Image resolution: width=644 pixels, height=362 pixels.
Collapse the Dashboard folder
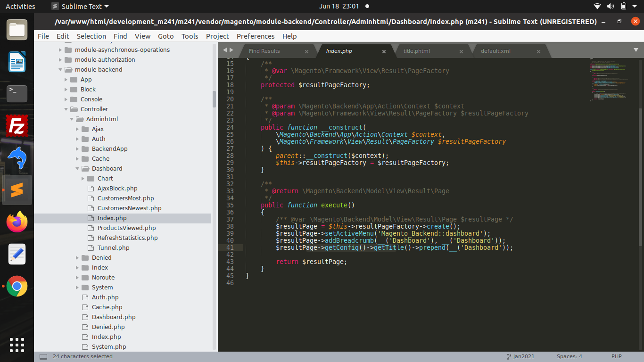[77, 169]
